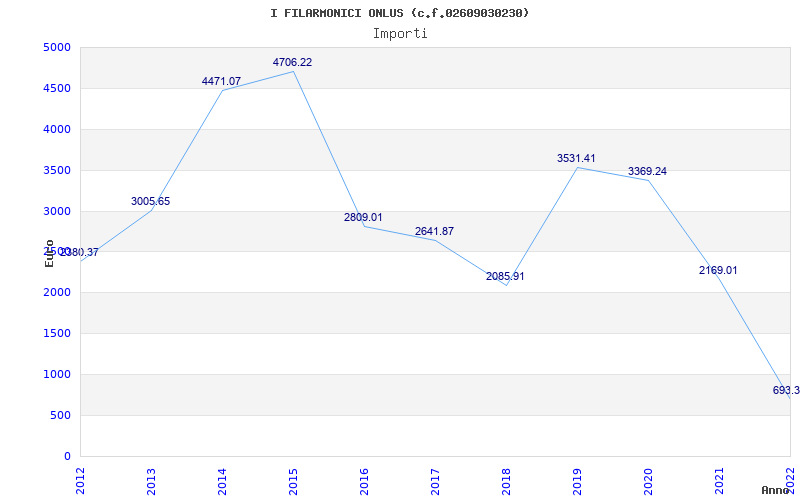Screen dimensions: 800x500
Task: Click the data label 3005.65
Action: pos(151,201)
